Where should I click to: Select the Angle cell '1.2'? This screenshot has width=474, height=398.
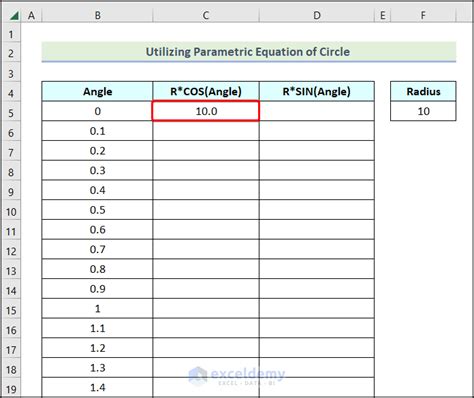(97, 348)
